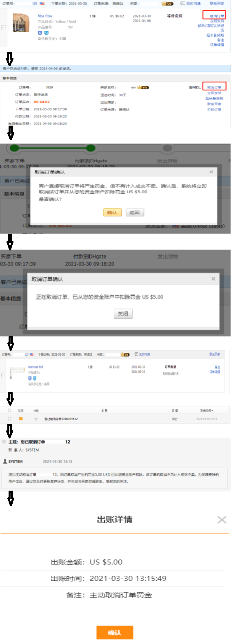Click the 关闭 button in the penalty notice dialog
The height and width of the screenshot is (644, 231).
click(123, 314)
